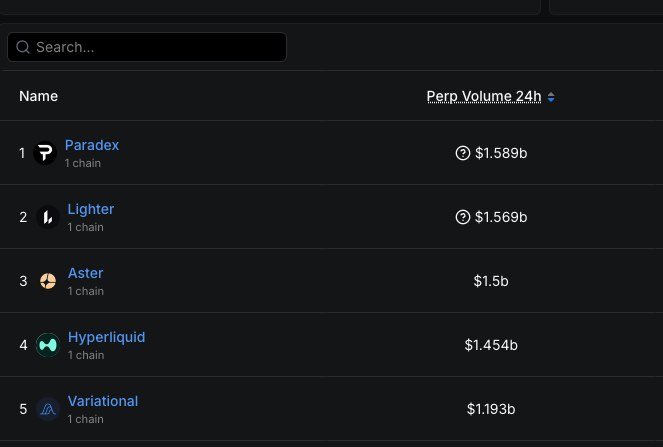Open the Lighter protocol link
The width and height of the screenshot is (663, 447).
click(x=90, y=209)
